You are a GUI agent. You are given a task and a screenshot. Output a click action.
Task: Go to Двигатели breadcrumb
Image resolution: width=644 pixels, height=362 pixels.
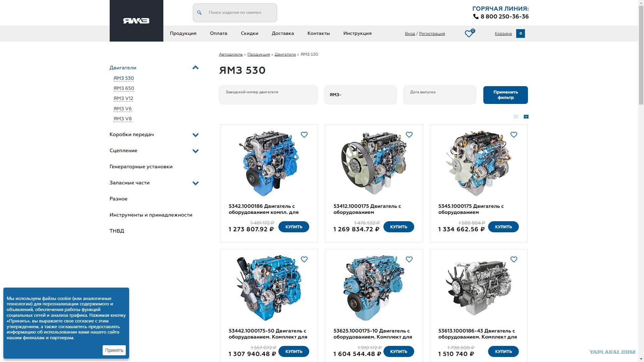click(x=285, y=54)
